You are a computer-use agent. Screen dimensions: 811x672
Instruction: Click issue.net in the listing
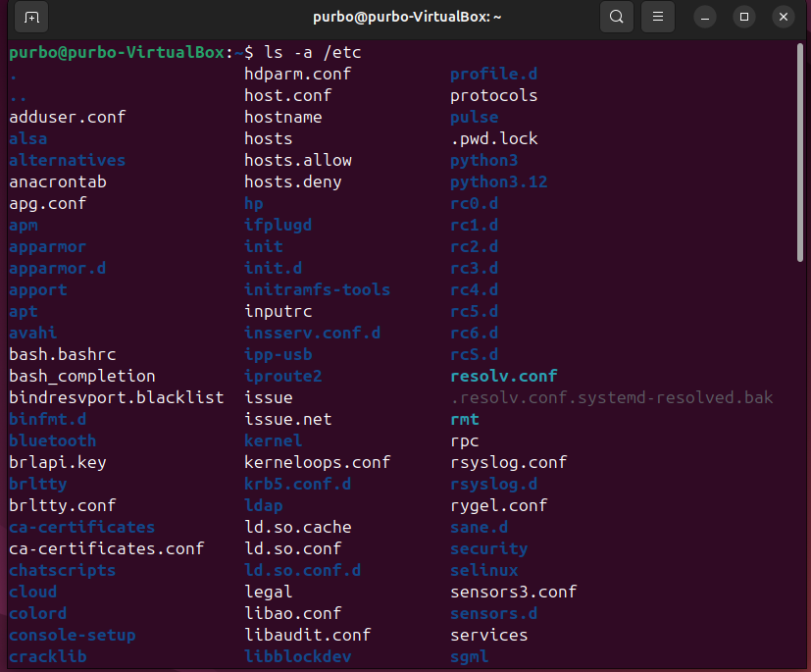pyautogui.click(x=288, y=419)
